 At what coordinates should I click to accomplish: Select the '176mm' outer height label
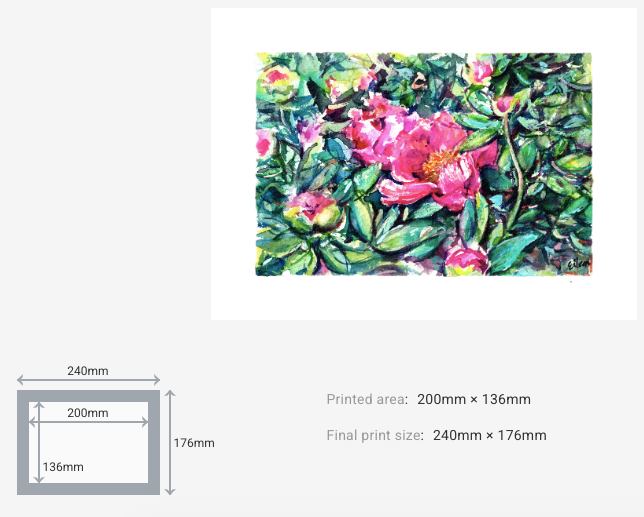pos(194,443)
